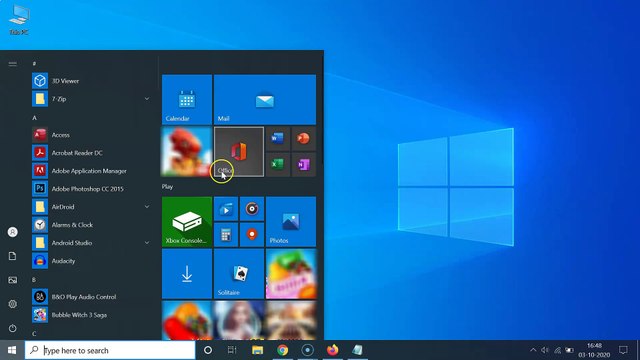Click the Power button in Start sidebar
640x360 pixels.
click(x=13, y=328)
